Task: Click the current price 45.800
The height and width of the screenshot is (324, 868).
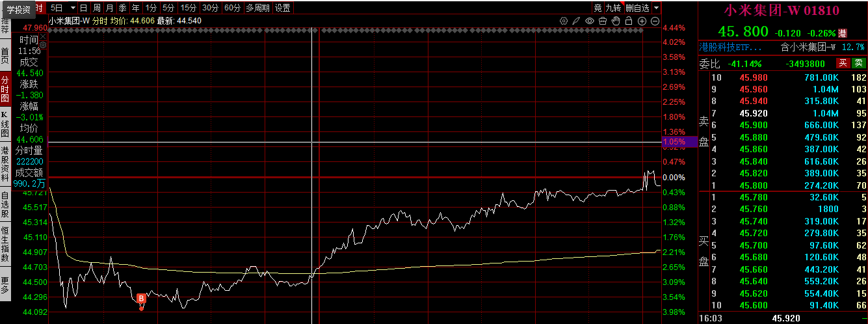Action: [x=743, y=32]
